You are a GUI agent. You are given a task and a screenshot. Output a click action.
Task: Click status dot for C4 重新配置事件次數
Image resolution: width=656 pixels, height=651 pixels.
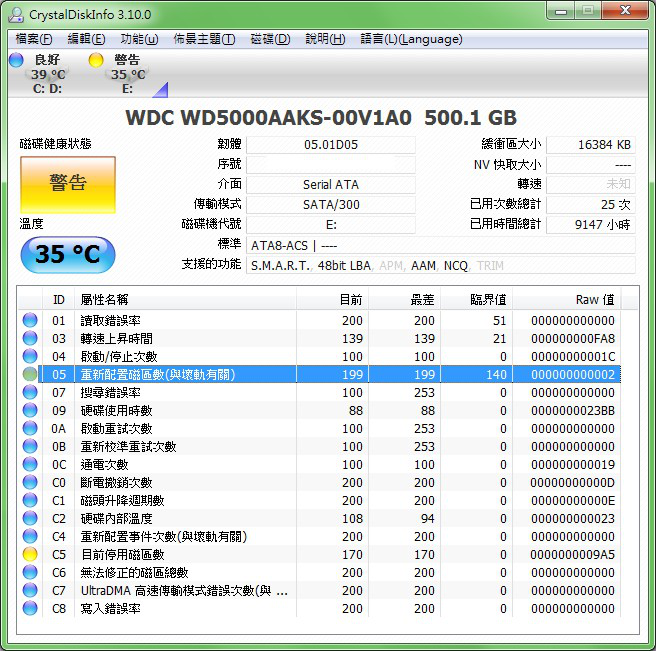tap(30, 536)
